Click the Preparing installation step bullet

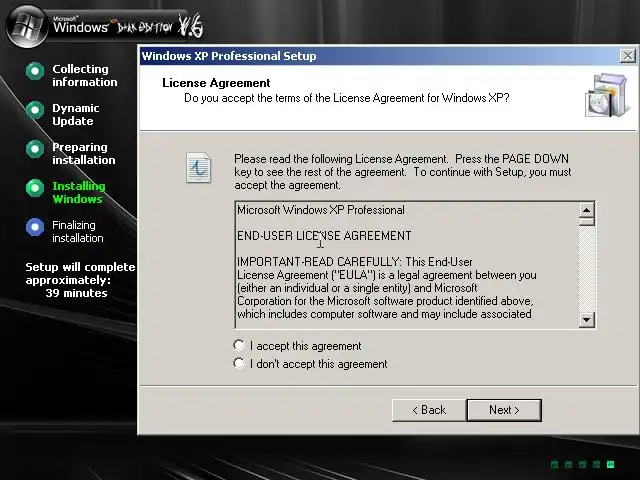pos(35,149)
